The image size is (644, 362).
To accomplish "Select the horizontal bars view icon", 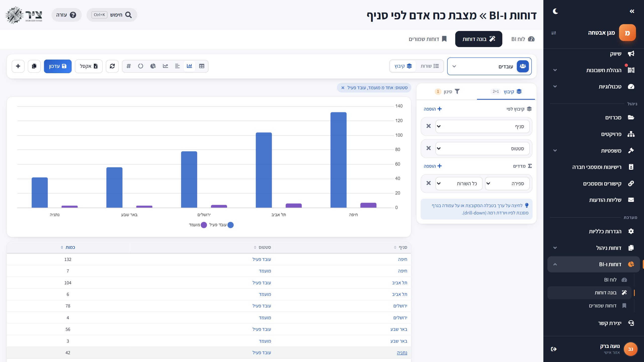I will click(x=177, y=66).
